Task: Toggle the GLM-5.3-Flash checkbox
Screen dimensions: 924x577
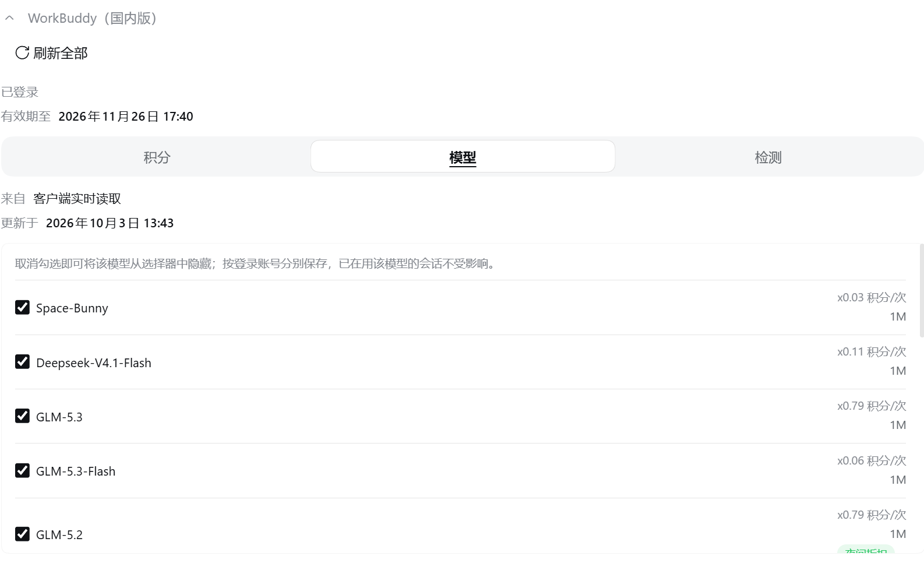Action: coord(22,470)
